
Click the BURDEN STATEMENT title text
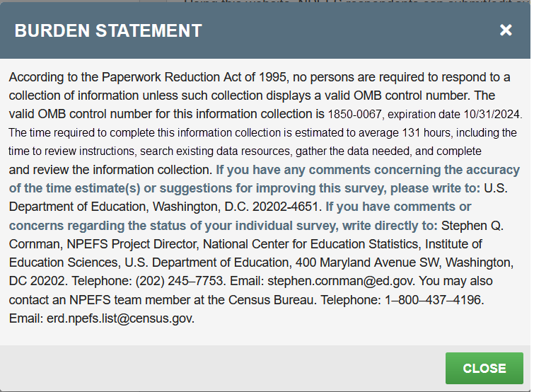[x=108, y=30]
